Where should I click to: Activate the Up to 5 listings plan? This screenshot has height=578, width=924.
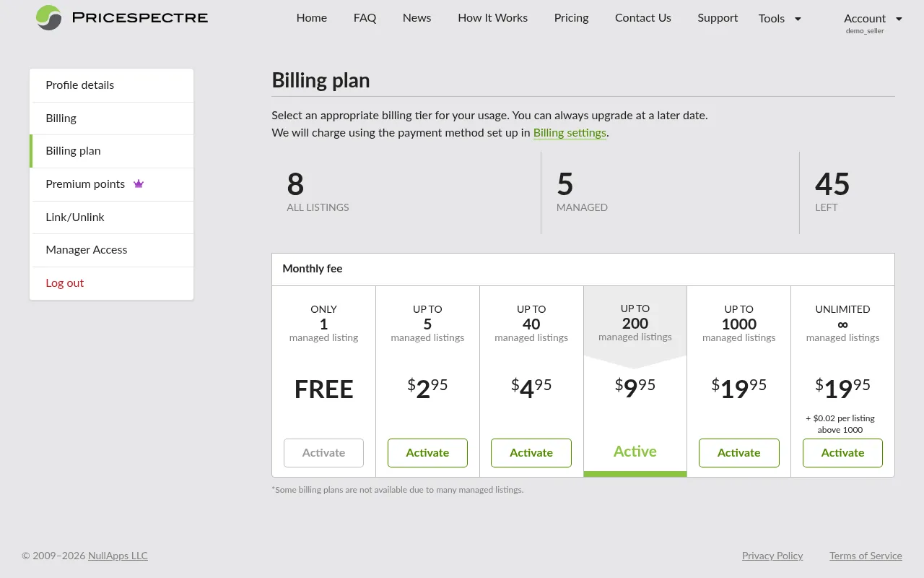tap(427, 452)
